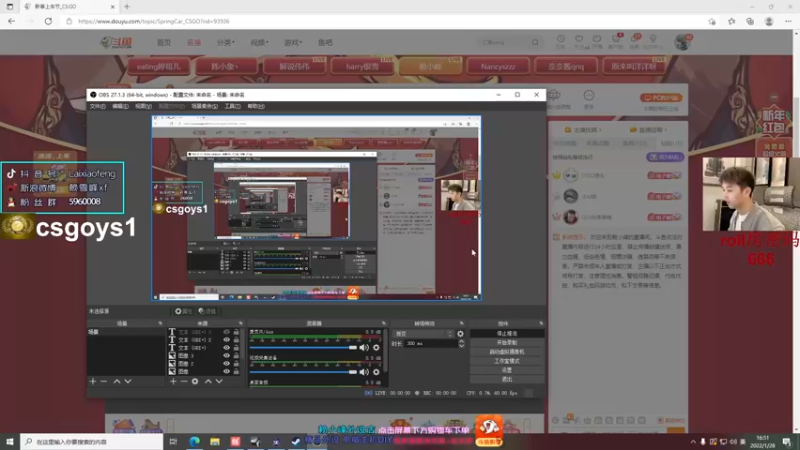Screen dimensions: 800x450
Task: Open Settings (设置) from OBS Controls
Action: [x=507, y=370]
